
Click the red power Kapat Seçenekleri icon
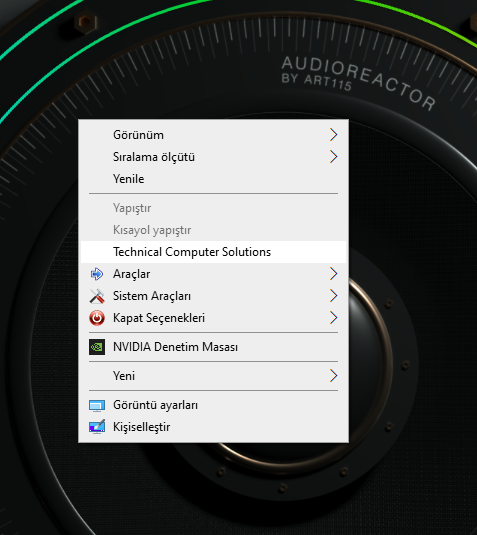click(97, 318)
